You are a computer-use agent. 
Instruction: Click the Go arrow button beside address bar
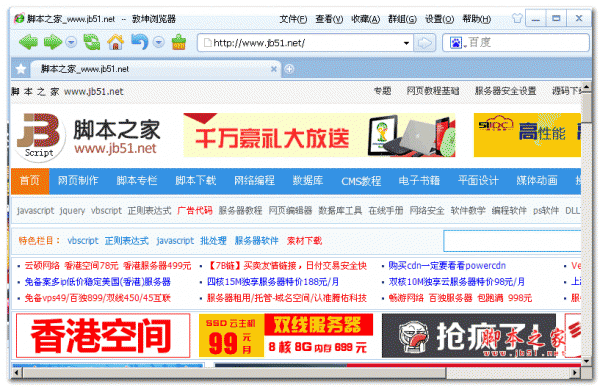[425, 43]
